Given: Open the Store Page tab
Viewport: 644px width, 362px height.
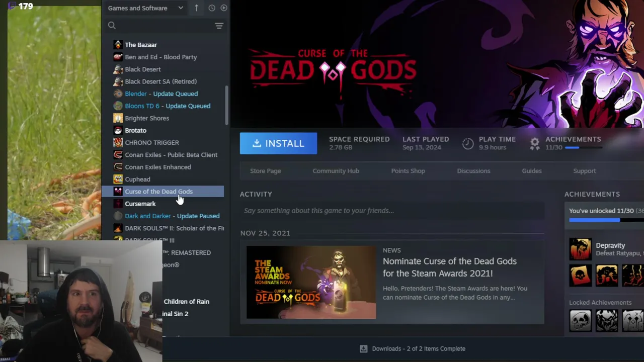Looking at the screenshot, I should [266, 171].
